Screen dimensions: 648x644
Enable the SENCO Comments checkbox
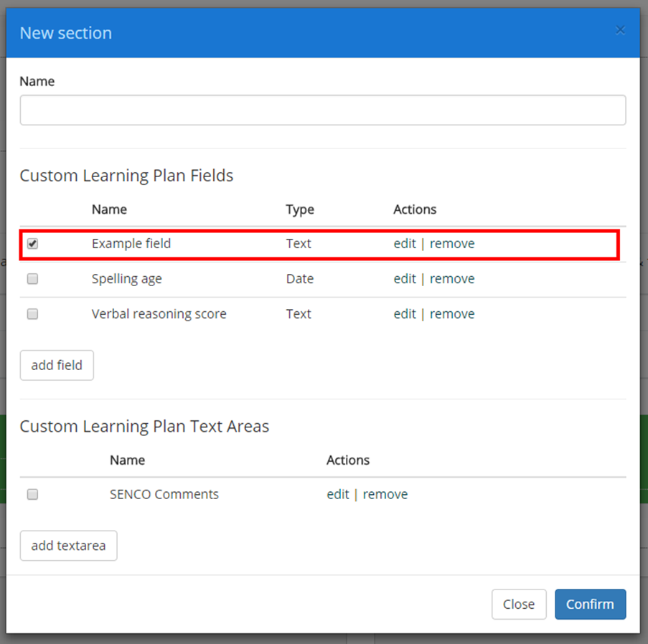tap(32, 494)
